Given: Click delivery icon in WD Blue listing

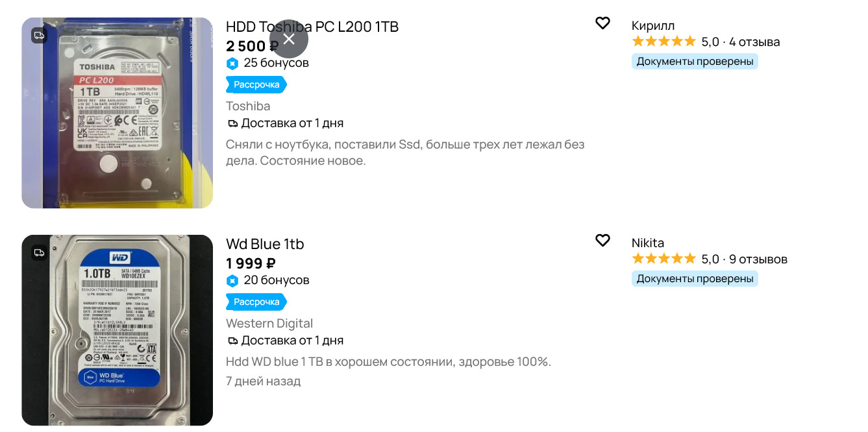Looking at the screenshot, I should pyautogui.click(x=232, y=341).
